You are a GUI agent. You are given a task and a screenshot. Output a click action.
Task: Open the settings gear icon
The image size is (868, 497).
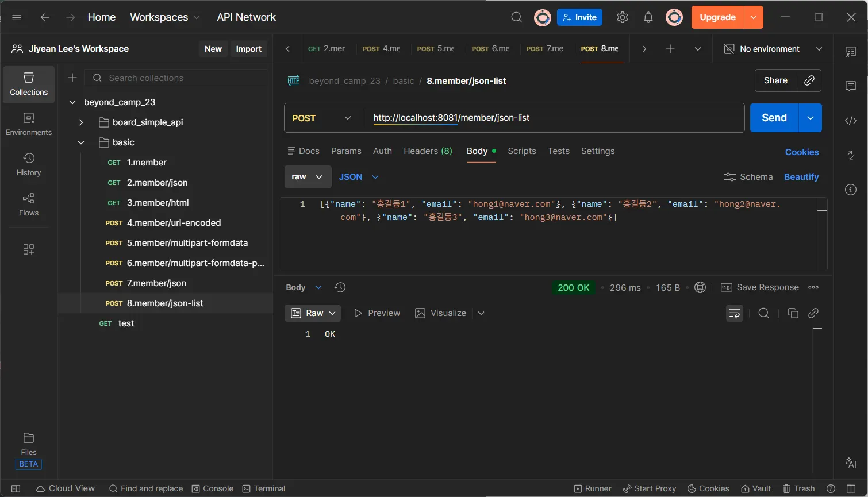[x=623, y=17]
